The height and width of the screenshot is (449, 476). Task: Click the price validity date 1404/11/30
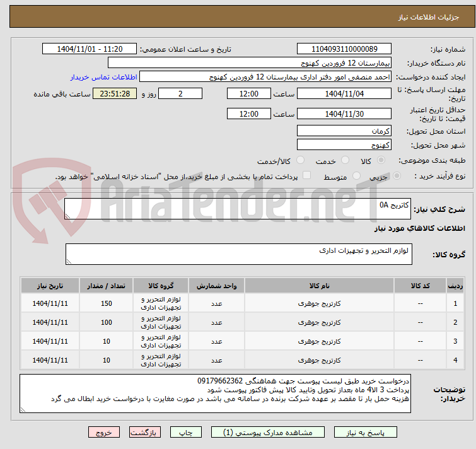344,114
